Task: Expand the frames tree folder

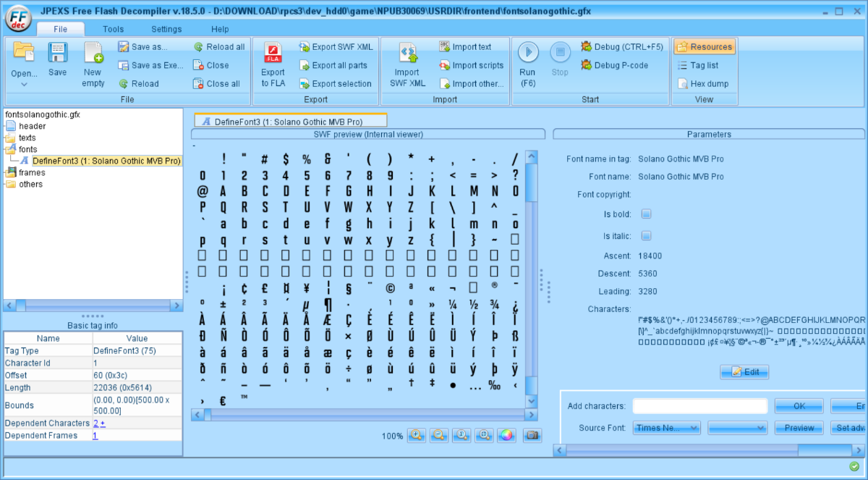Action: click(11, 173)
